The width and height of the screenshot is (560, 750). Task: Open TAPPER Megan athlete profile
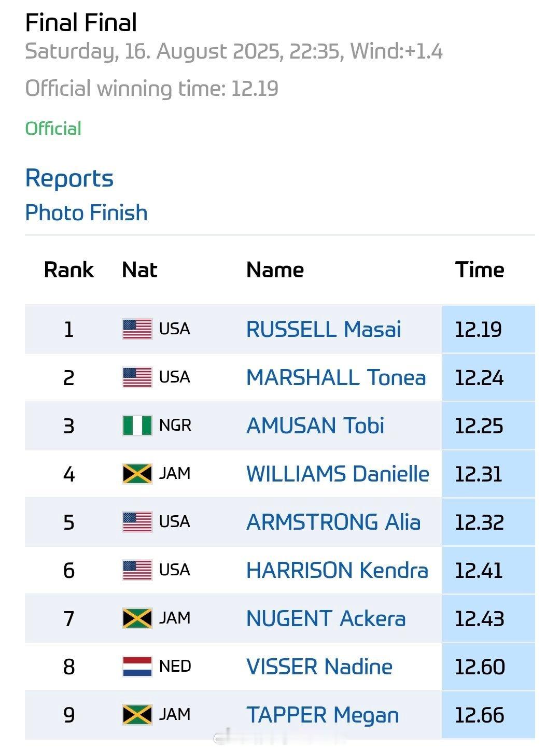click(x=323, y=715)
